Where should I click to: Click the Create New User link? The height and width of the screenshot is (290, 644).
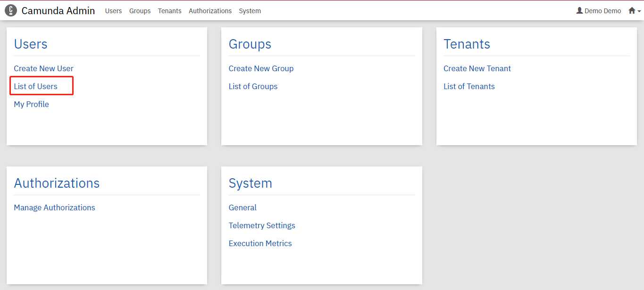point(44,68)
